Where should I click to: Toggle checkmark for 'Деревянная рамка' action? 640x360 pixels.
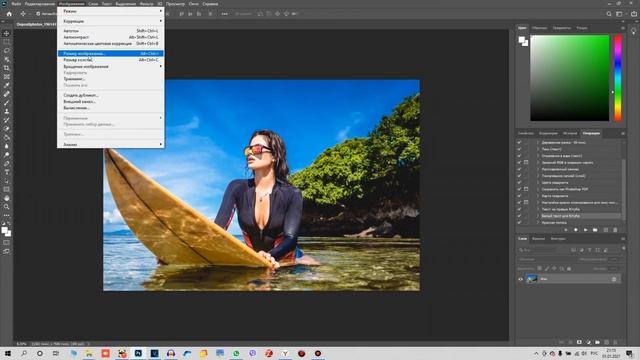pos(519,142)
